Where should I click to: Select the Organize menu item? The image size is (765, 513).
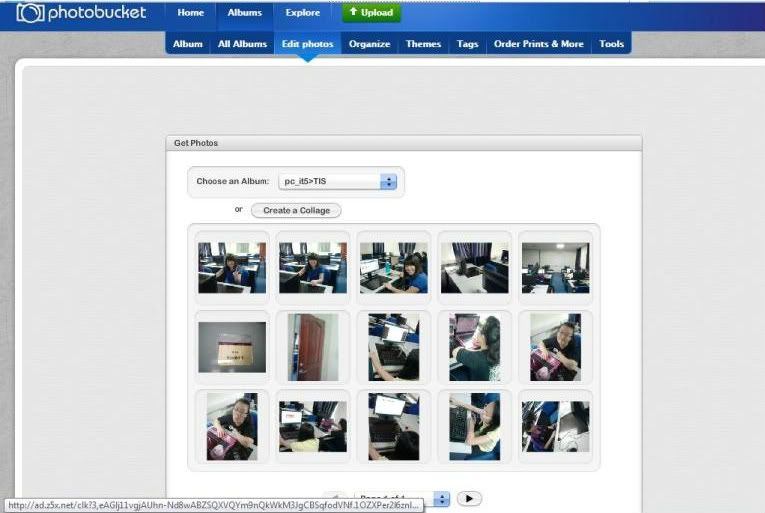pos(369,44)
